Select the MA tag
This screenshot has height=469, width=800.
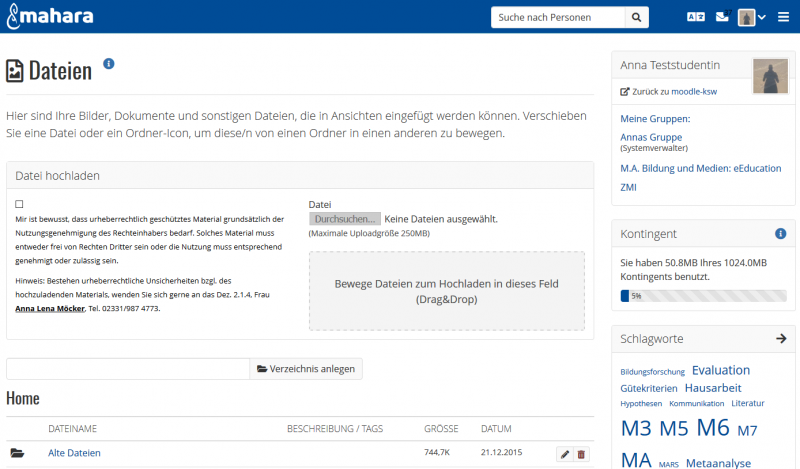[x=636, y=460]
